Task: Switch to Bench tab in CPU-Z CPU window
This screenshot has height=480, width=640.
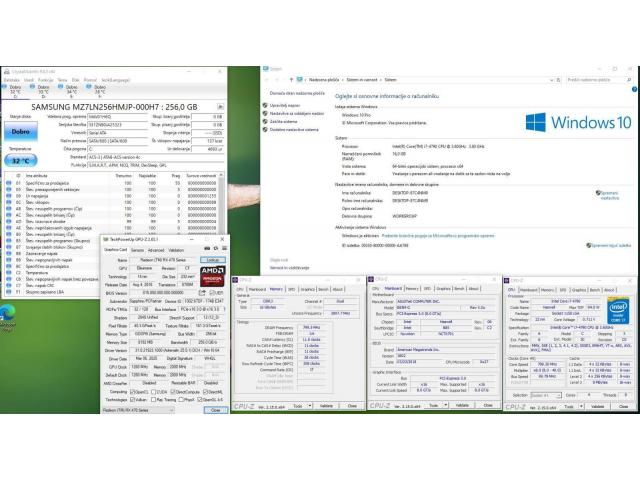Action: tap(595, 290)
